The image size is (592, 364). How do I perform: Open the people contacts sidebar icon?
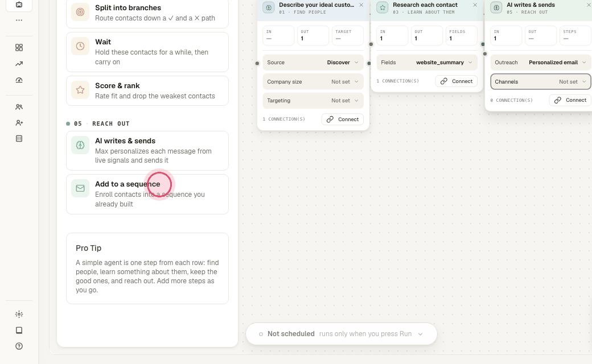pos(19,107)
